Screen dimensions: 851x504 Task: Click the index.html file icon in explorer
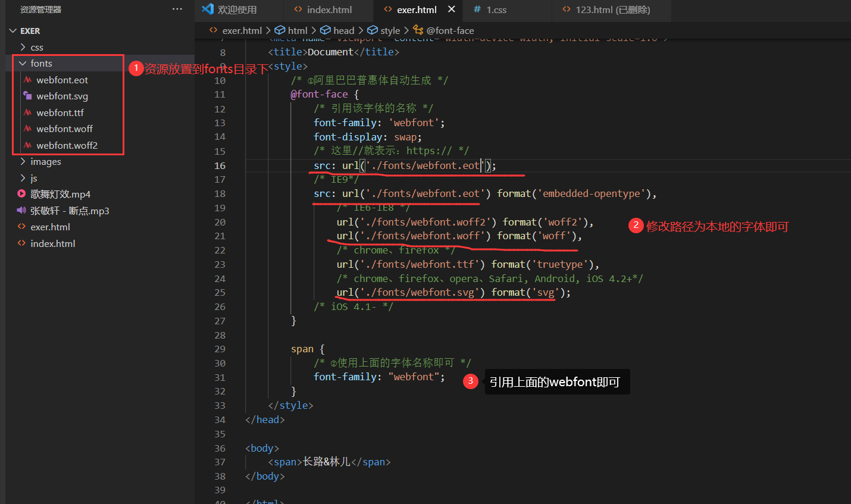pos(21,243)
